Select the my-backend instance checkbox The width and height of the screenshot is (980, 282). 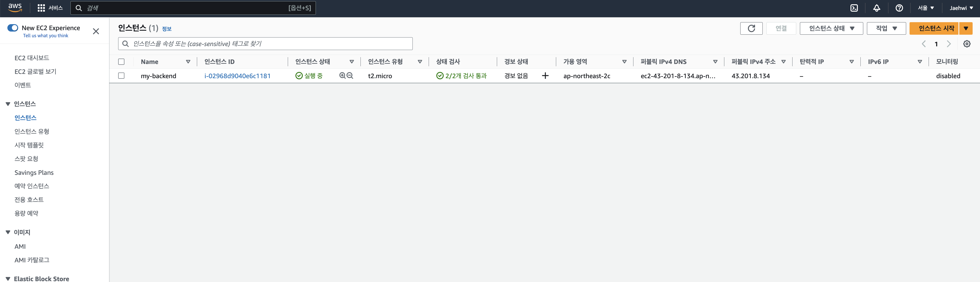[121, 76]
